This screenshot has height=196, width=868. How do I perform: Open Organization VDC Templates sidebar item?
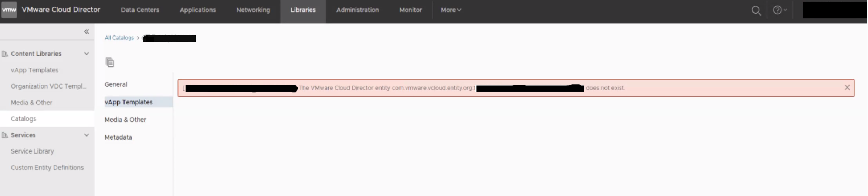48,86
